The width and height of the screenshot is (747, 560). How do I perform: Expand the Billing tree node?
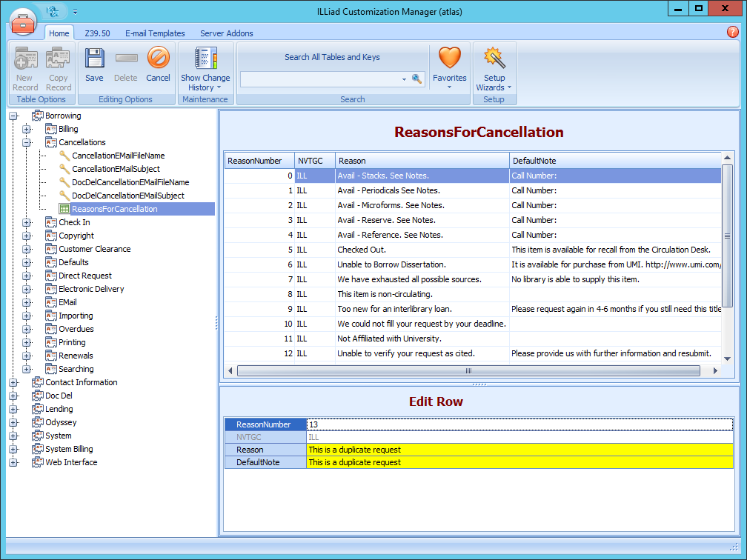coord(27,129)
